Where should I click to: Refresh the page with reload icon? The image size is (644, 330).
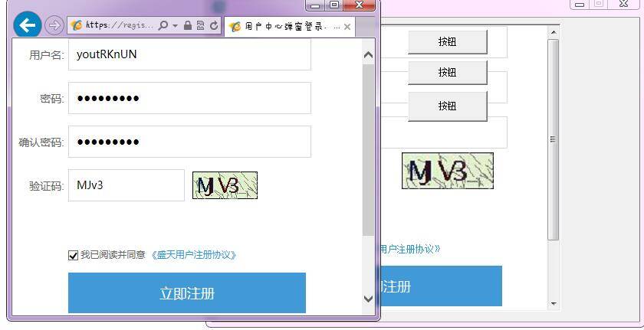pos(214,25)
